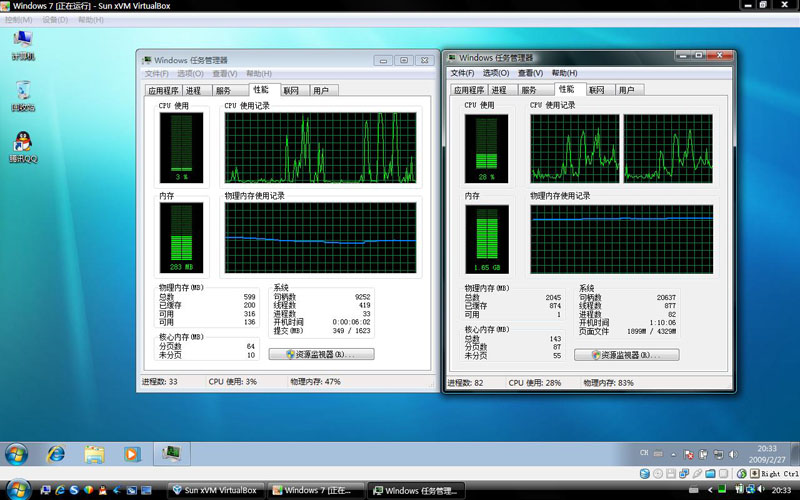Open the guest clock showing 2009/2/27
Viewport: 800px width, 500px height.
pos(767,454)
